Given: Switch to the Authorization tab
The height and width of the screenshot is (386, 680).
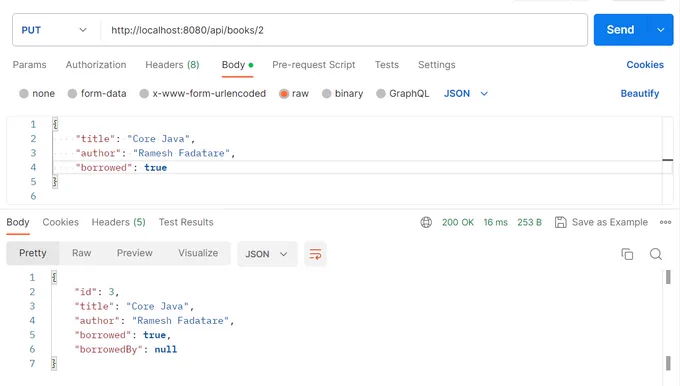Looking at the screenshot, I should click(96, 65).
